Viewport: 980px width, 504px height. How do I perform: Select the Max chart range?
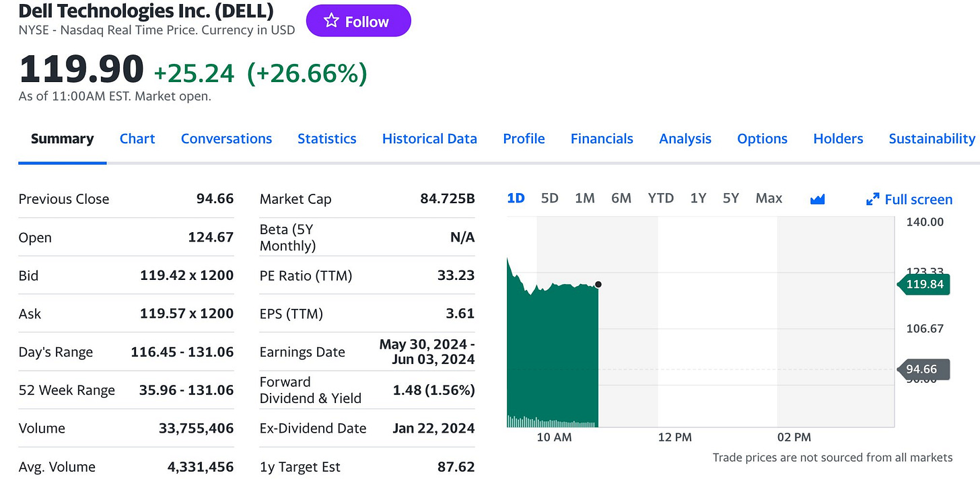point(769,198)
